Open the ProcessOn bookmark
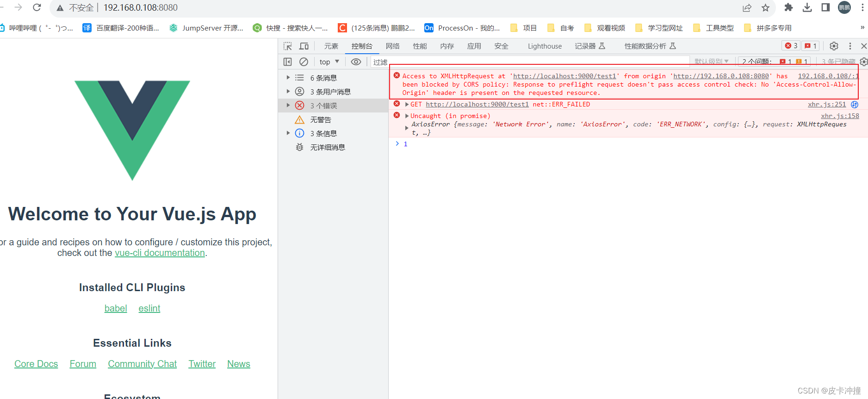Image resolution: width=868 pixels, height=399 pixels. 462,28
